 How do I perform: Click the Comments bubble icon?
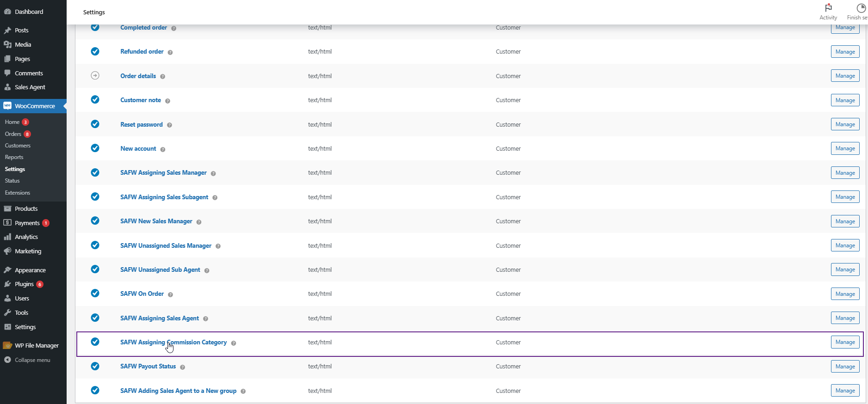tap(7, 73)
